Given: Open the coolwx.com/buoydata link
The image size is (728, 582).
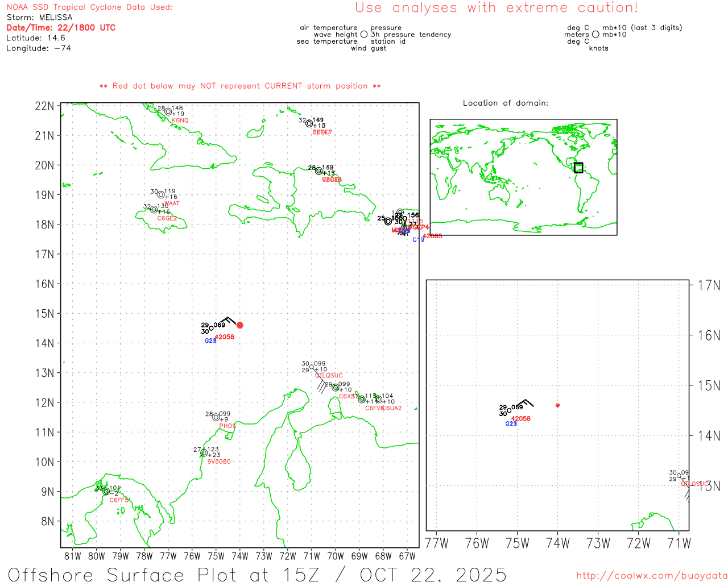Looking at the screenshot, I should coord(652,576).
